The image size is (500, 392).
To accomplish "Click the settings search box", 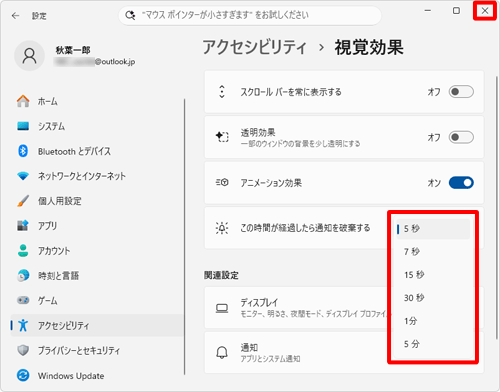I will point(250,15).
